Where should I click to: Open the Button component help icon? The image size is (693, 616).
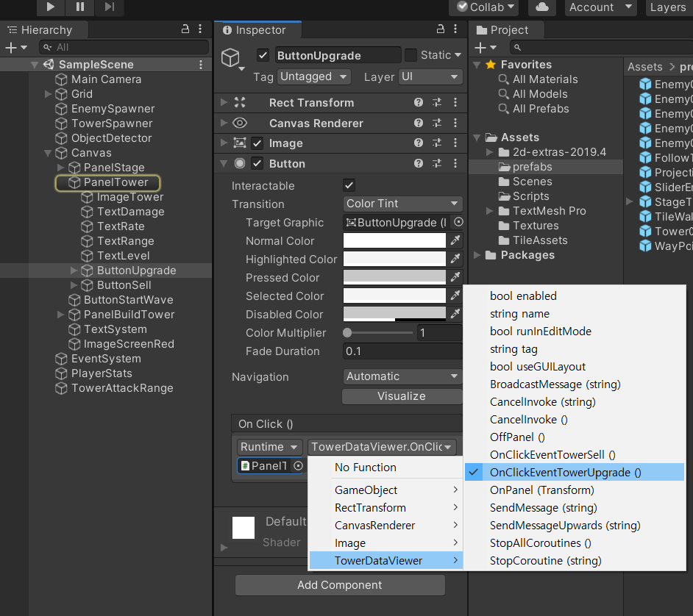click(419, 164)
